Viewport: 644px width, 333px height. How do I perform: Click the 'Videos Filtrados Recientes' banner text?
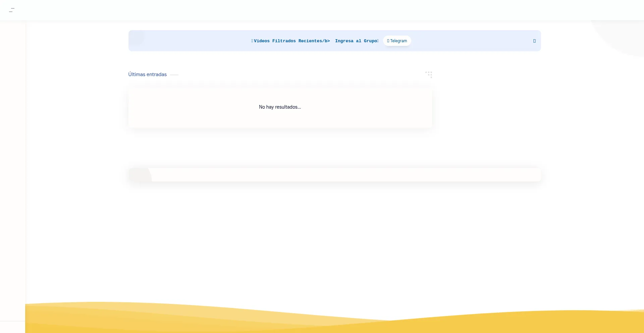click(291, 41)
